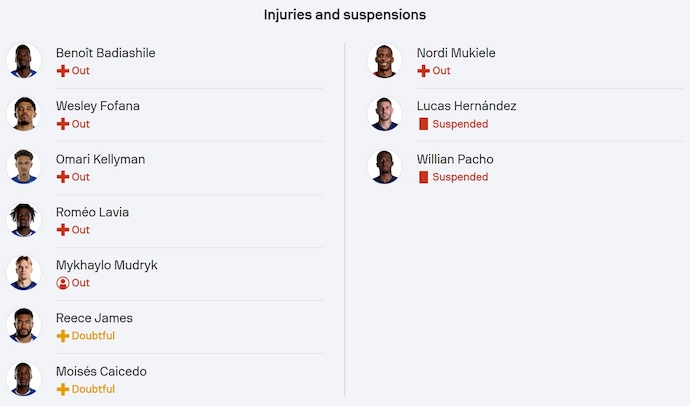Click injury icon under Wesley Fofana

(62, 124)
